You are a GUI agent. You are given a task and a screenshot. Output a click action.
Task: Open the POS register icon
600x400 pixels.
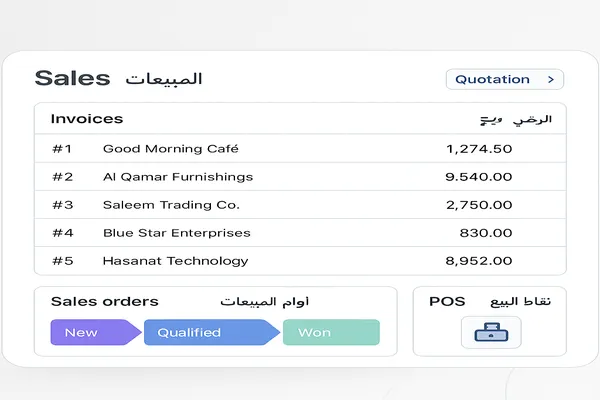pyautogui.click(x=491, y=332)
